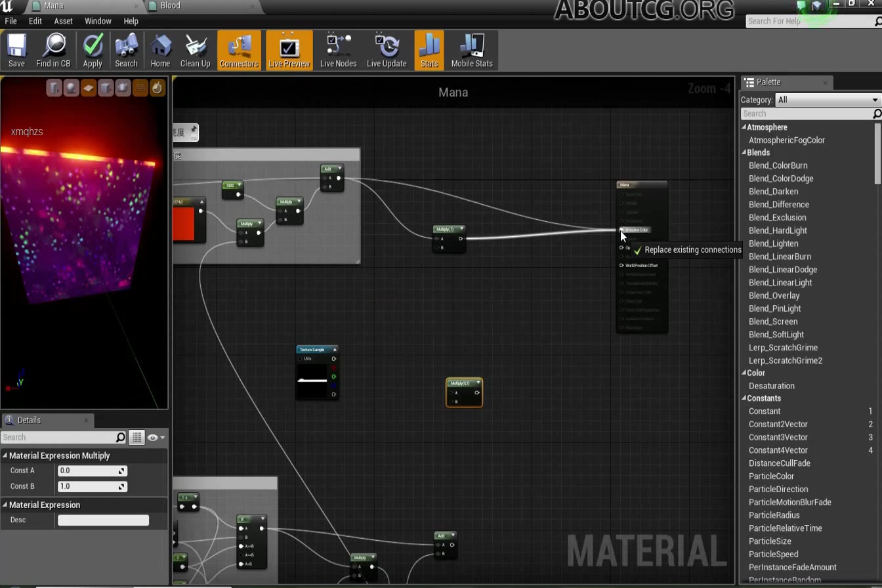Toggle the Connectors toolbar button
Image resolution: width=882 pixels, height=588 pixels.
[x=239, y=51]
